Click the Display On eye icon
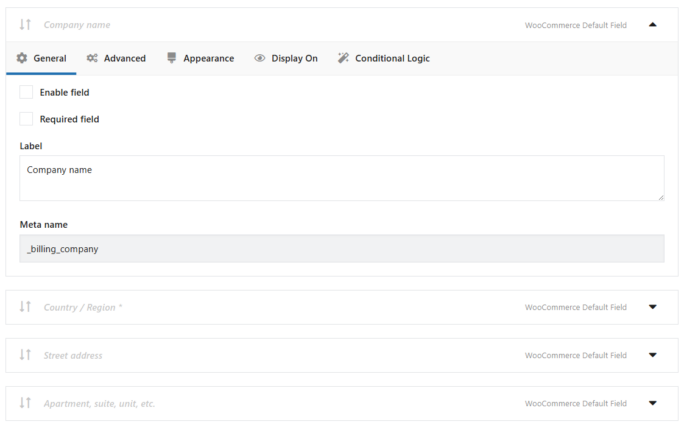This screenshot has width=684, height=430. 260,58
